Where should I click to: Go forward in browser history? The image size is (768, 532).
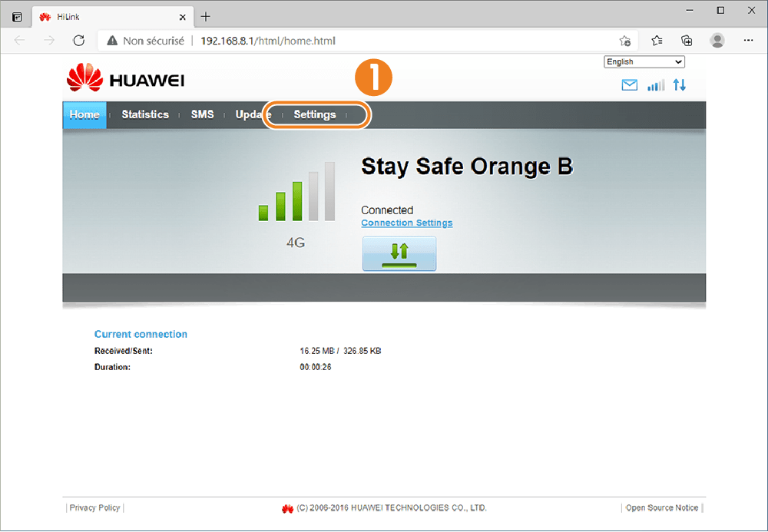(49, 41)
